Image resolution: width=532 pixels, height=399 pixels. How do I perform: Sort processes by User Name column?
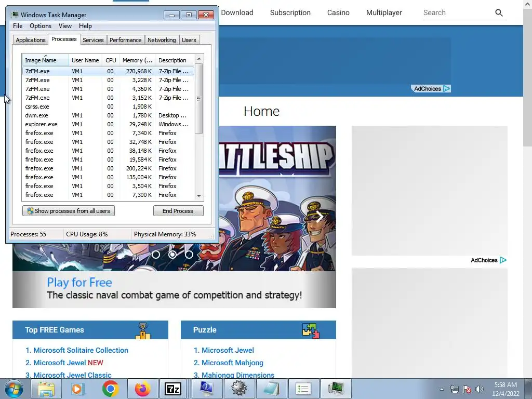point(85,60)
